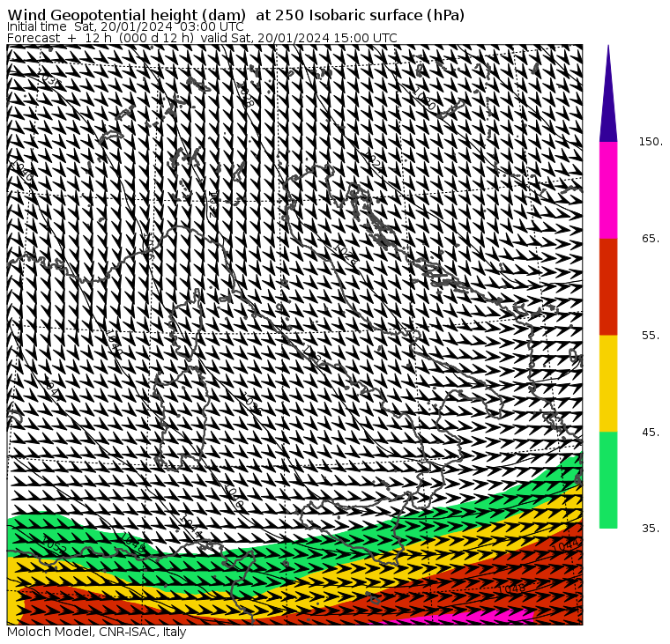This screenshot has width=670, height=644.
Task: Click the green legend color band
Action: [608, 480]
